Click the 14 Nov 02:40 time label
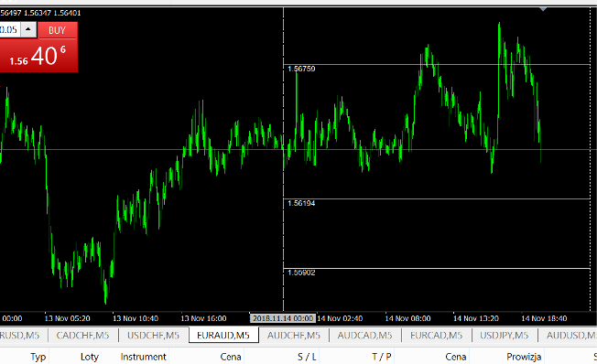This screenshot has width=597, height=364. (x=340, y=318)
